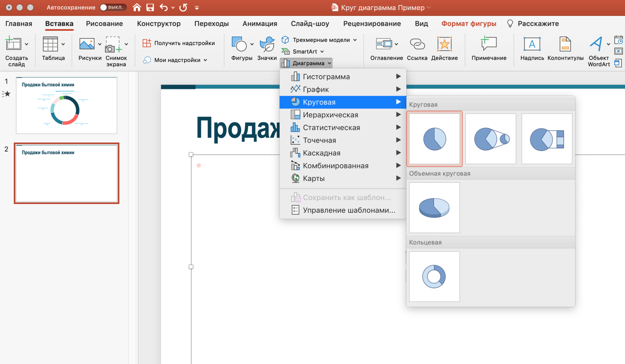Expand the Снимок экрана dropdown arrow

126,44
